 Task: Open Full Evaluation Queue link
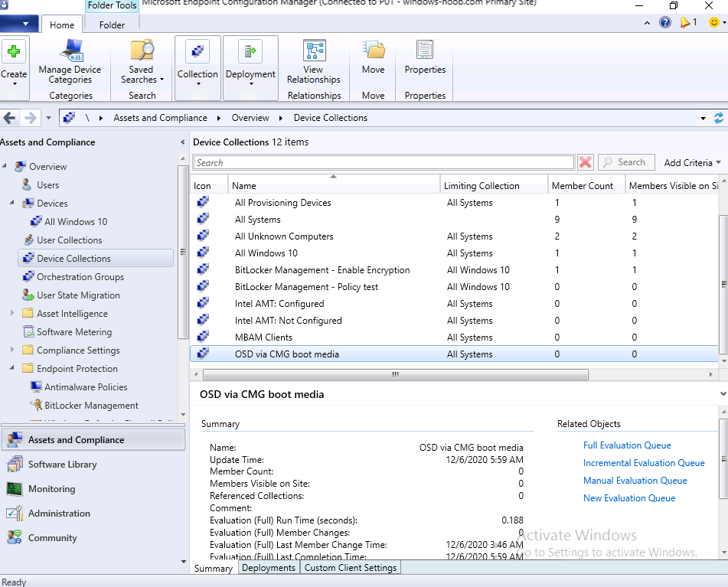[x=627, y=445]
